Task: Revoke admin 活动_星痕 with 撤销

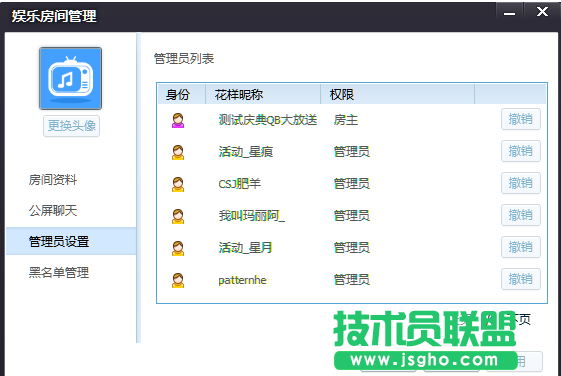Action: [521, 151]
